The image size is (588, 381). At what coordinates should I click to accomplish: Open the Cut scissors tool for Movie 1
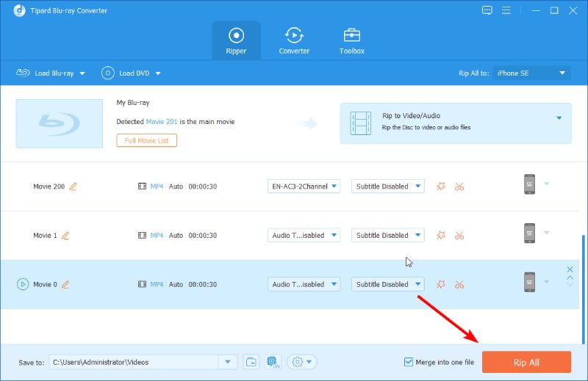[459, 235]
